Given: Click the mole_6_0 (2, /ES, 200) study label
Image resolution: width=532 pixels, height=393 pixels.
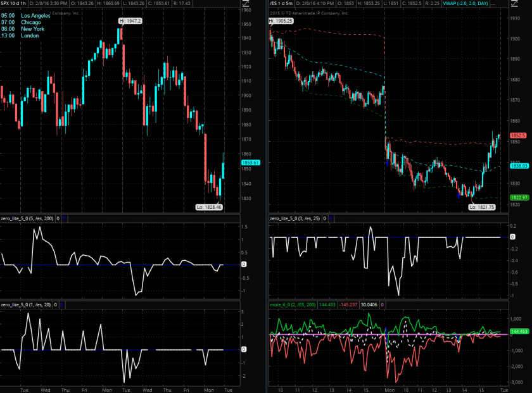Looking at the screenshot, I should point(296,305).
